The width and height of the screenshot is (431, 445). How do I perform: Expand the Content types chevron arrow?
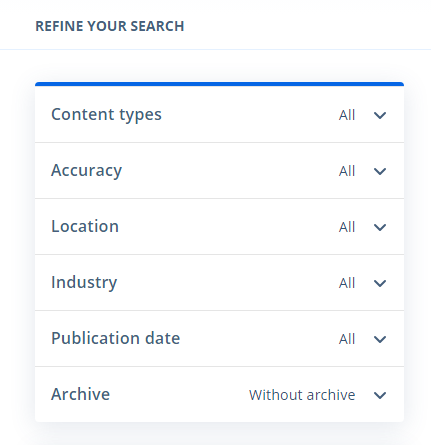coord(380,115)
